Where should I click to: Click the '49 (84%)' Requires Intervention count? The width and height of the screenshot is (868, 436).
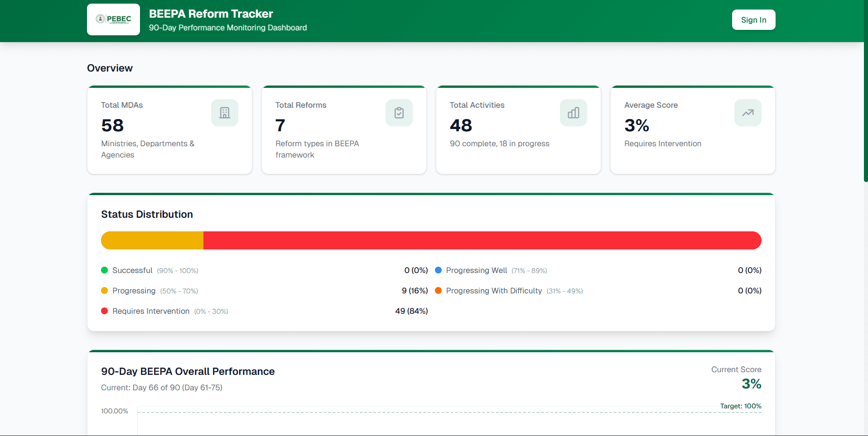point(411,311)
